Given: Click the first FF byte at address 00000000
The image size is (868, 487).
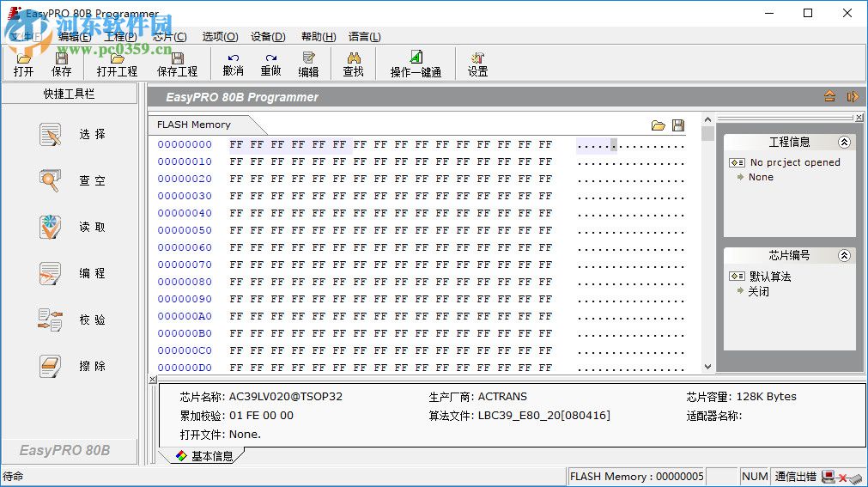Looking at the screenshot, I should (x=236, y=144).
